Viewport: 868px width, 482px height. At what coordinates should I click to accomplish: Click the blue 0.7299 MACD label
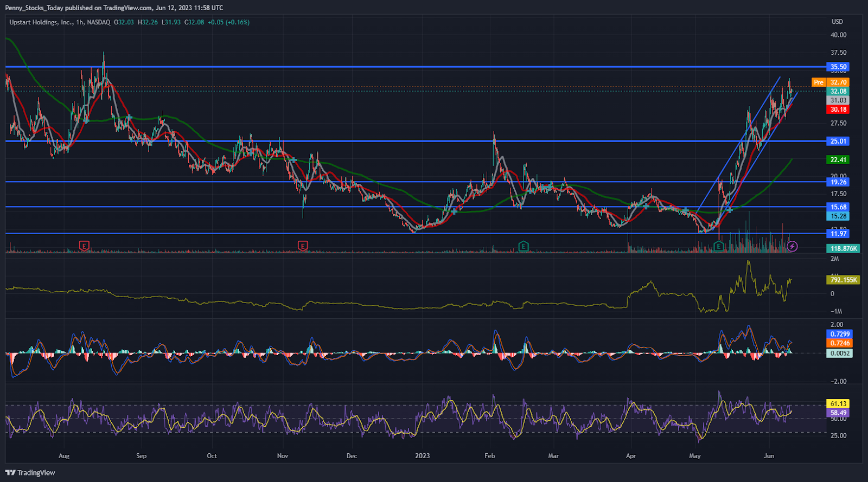click(x=840, y=334)
